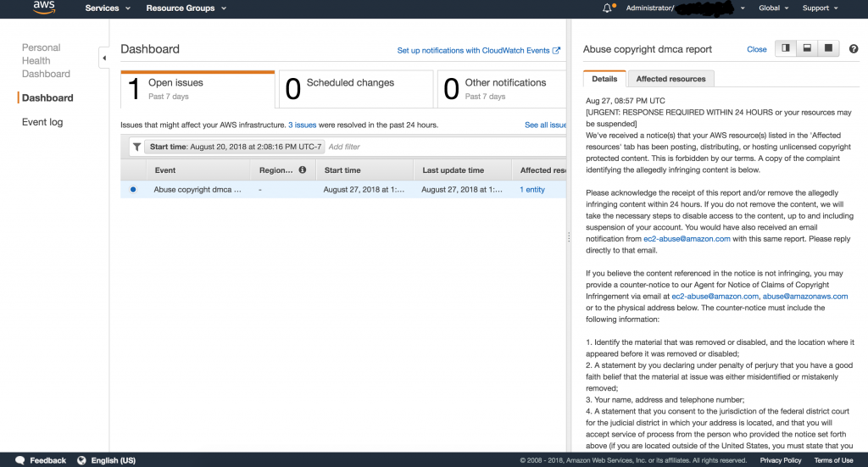Click the AWS logo home icon
868x467 pixels.
44,7
